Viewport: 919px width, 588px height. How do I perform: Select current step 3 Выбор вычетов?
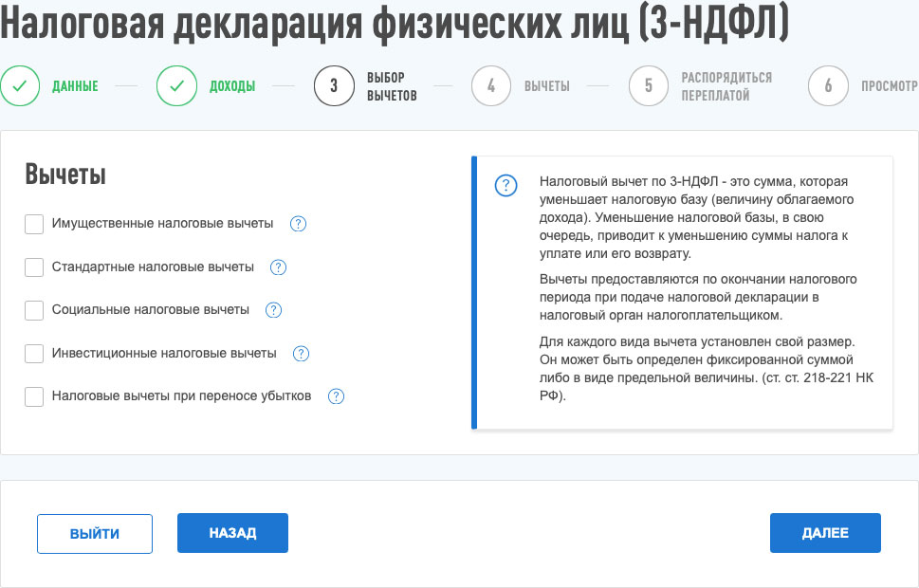click(334, 86)
